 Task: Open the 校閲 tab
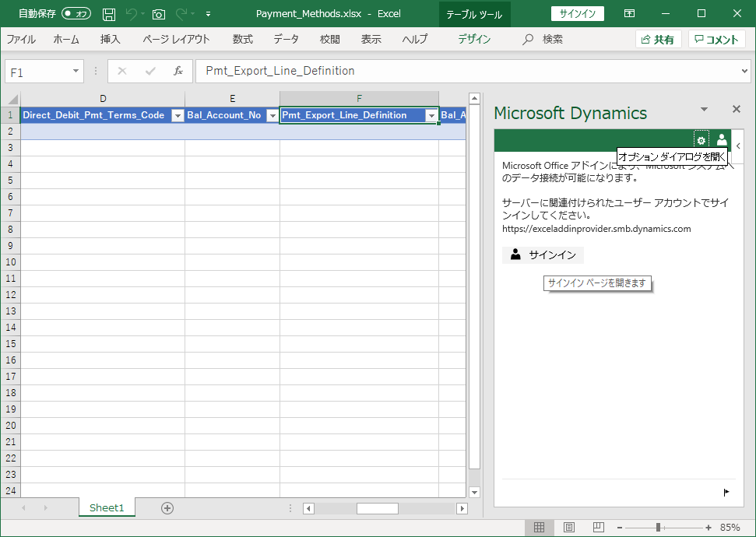[x=330, y=39]
